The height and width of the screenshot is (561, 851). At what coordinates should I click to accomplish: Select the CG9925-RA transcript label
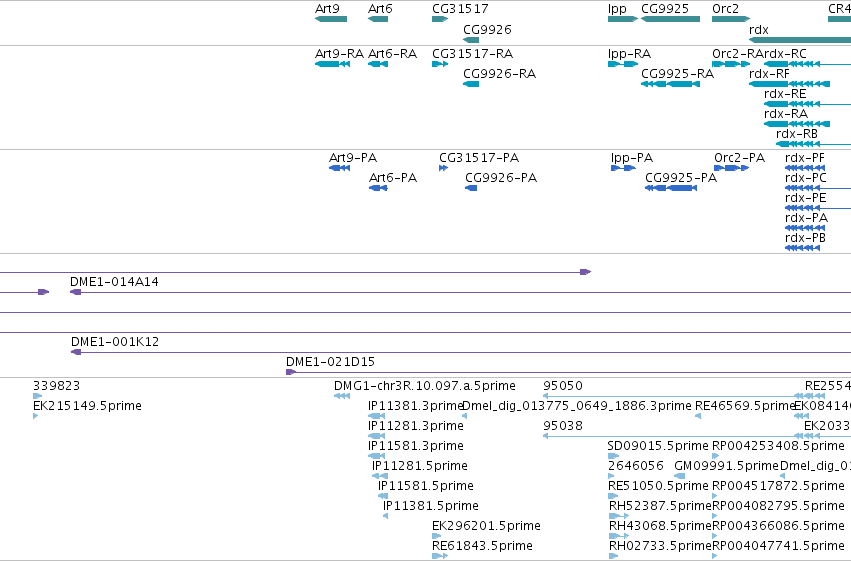pyautogui.click(x=677, y=73)
